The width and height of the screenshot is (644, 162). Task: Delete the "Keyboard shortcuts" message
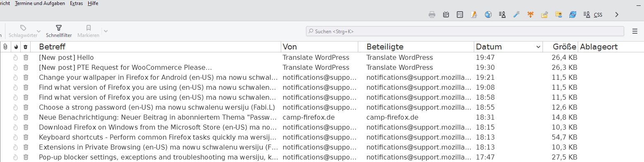pos(26,137)
